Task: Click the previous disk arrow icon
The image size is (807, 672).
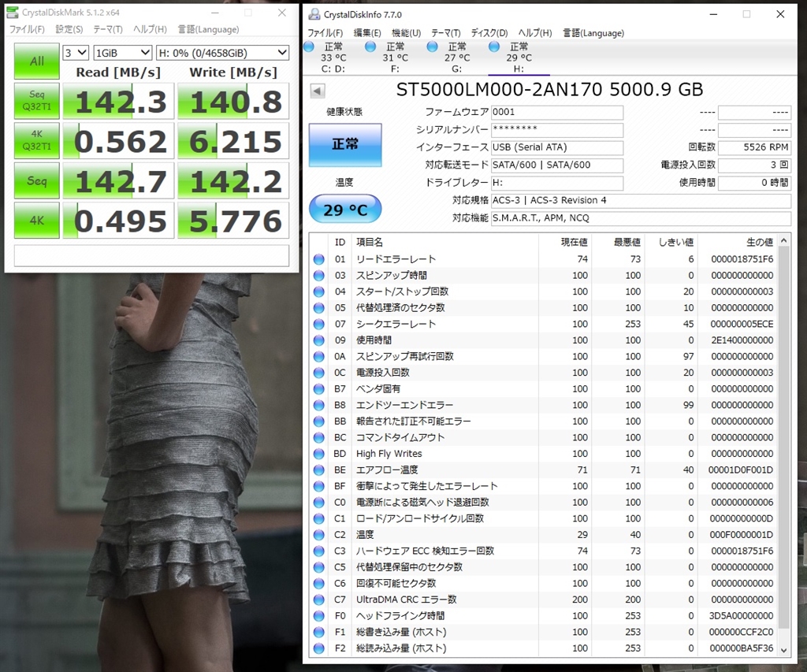Action: coord(318,91)
